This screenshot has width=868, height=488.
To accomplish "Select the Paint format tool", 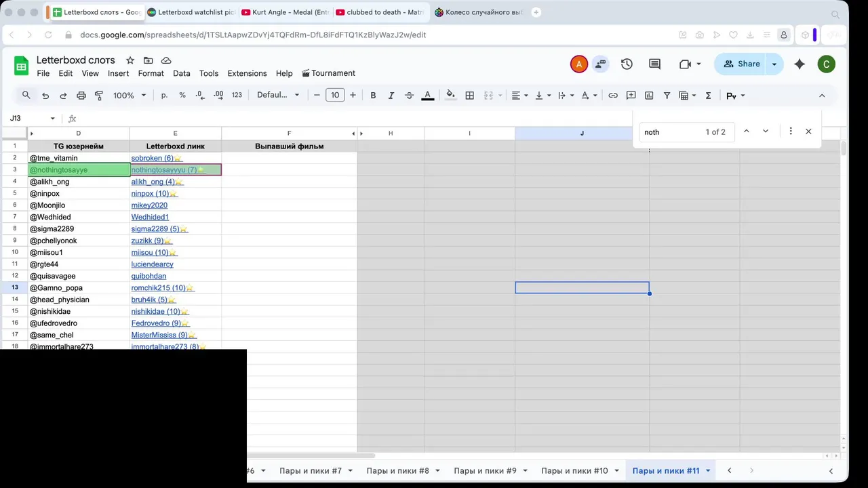I will coord(99,96).
